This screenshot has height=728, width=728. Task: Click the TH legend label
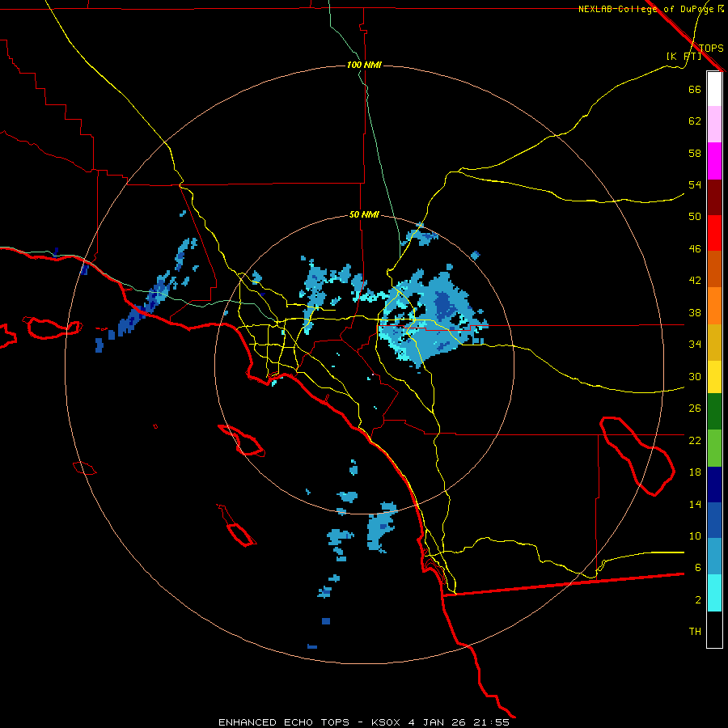695,632
